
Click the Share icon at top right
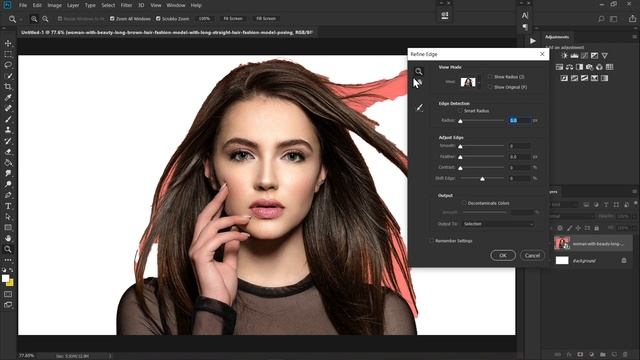632,19
